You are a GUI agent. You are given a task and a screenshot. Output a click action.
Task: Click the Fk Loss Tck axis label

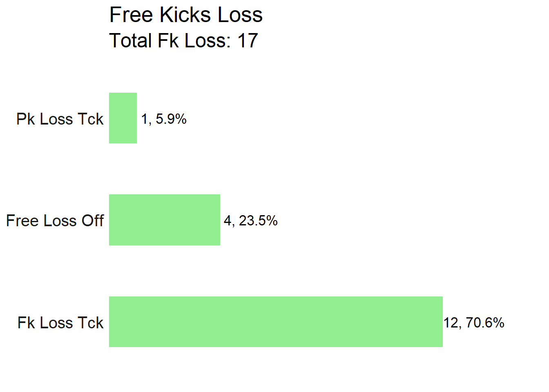pos(60,323)
